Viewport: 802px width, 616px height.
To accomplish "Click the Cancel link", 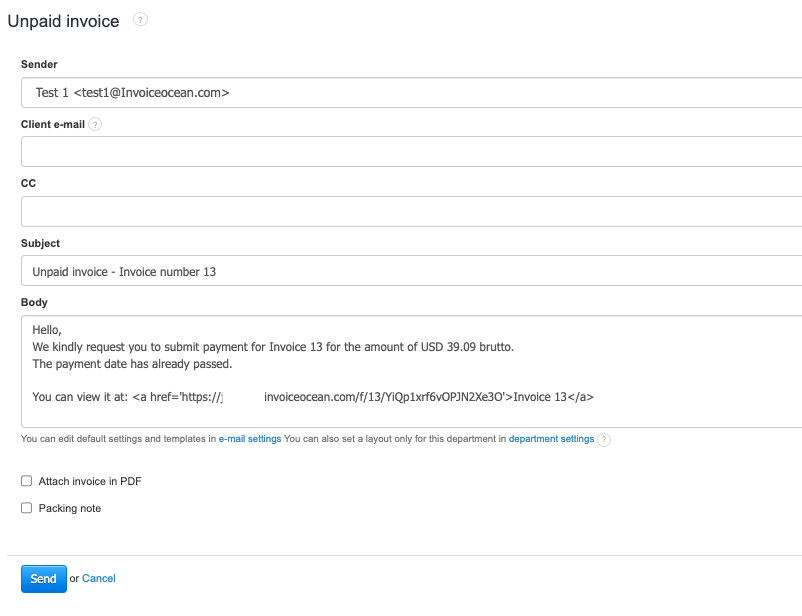I will point(99,578).
